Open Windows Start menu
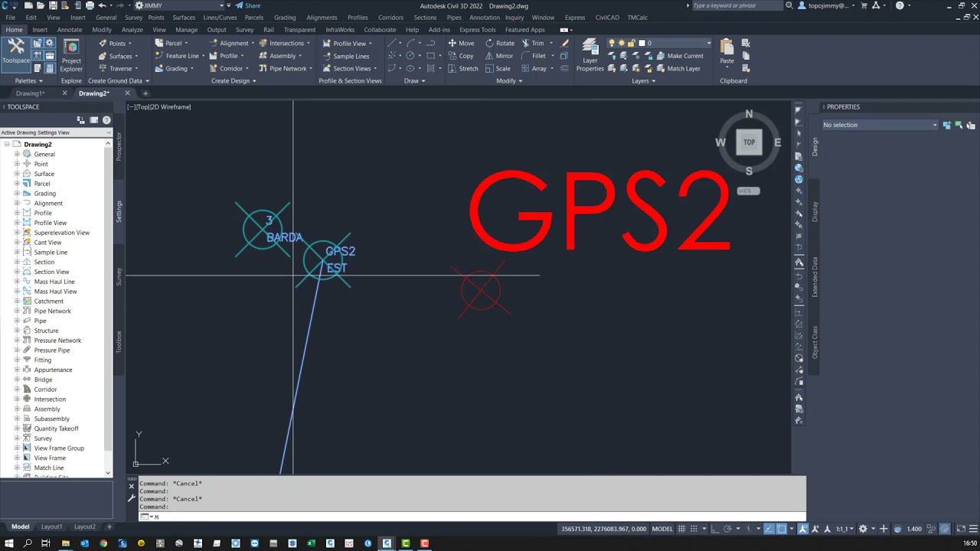The width and height of the screenshot is (980, 551). [9, 543]
